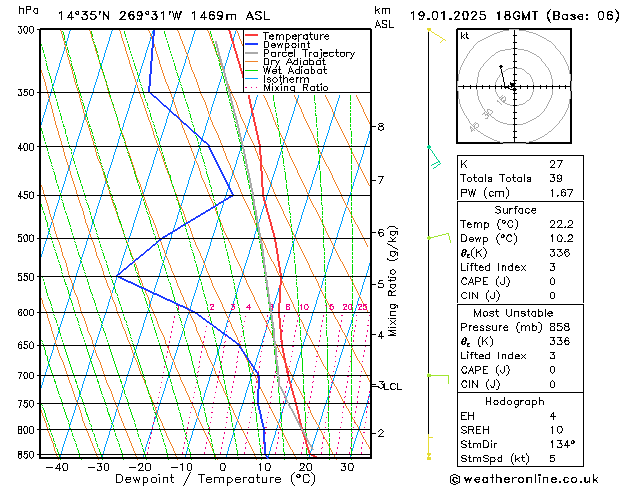Click the Pressure (mb) value 858
Screen dimensions: 629x486
(560, 327)
